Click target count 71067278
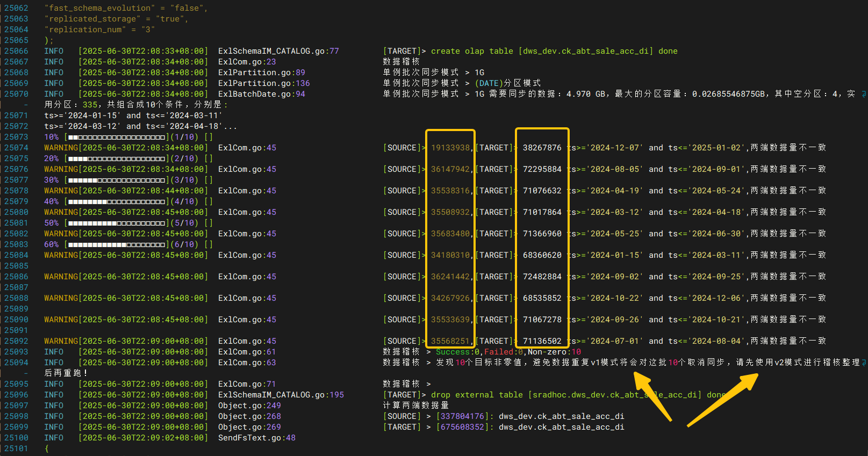The width and height of the screenshot is (868, 456). point(542,320)
